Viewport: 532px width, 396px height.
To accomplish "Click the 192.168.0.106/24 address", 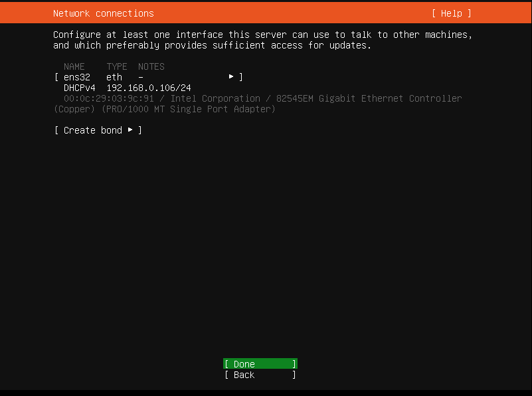I will coord(149,88).
